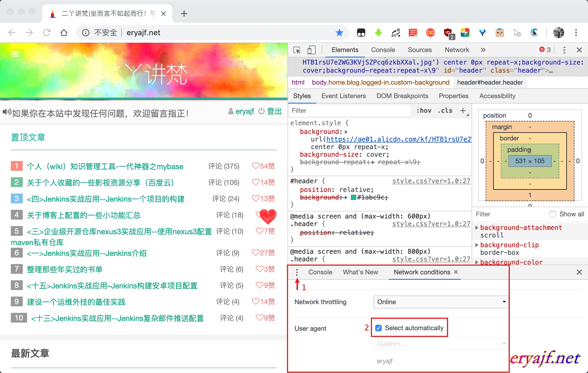The height and width of the screenshot is (373, 588).
Task: Enable the Show all checkbox
Action: tap(553, 214)
